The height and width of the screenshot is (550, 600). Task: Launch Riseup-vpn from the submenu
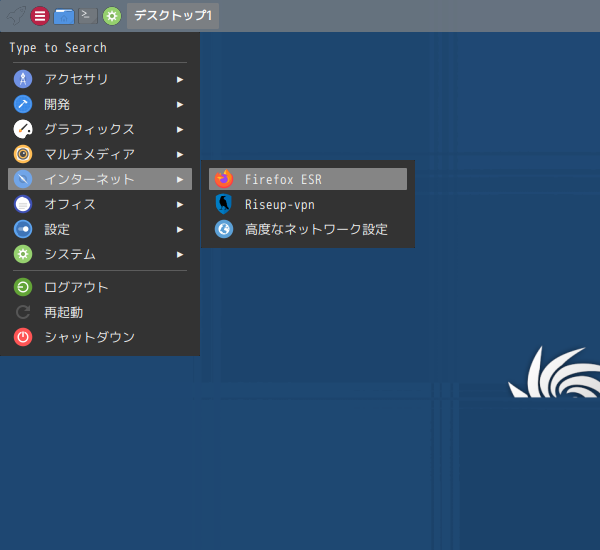[x=308, y=204]
